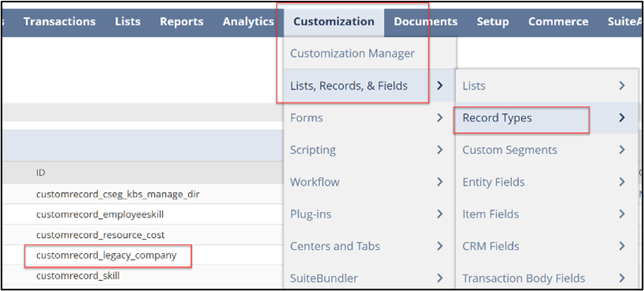Expand arrow beside Plug-ins

[440, 214]
